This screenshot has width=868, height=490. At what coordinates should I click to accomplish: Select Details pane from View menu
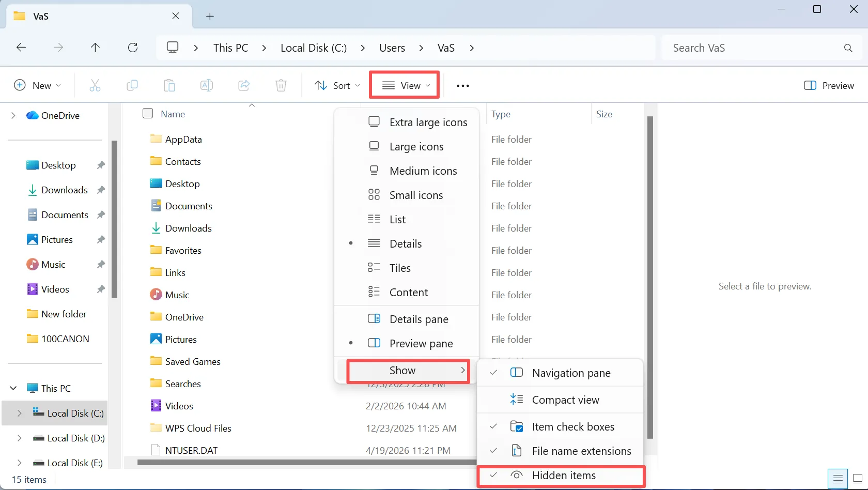click(407, 319)
